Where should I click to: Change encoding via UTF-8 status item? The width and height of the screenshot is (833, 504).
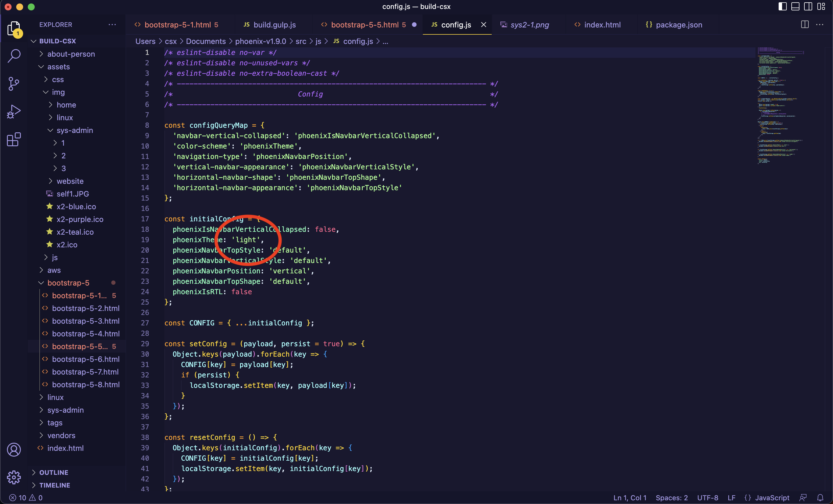point(707,498)
